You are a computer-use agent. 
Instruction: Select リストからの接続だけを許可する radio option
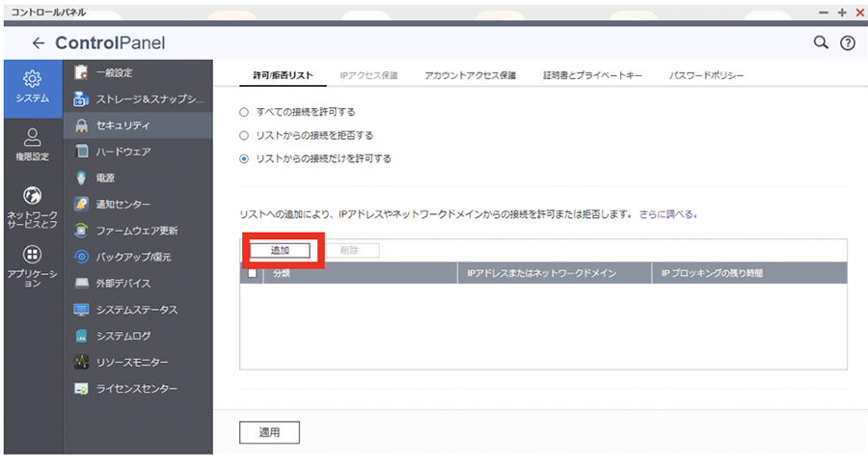coord(244,158)
